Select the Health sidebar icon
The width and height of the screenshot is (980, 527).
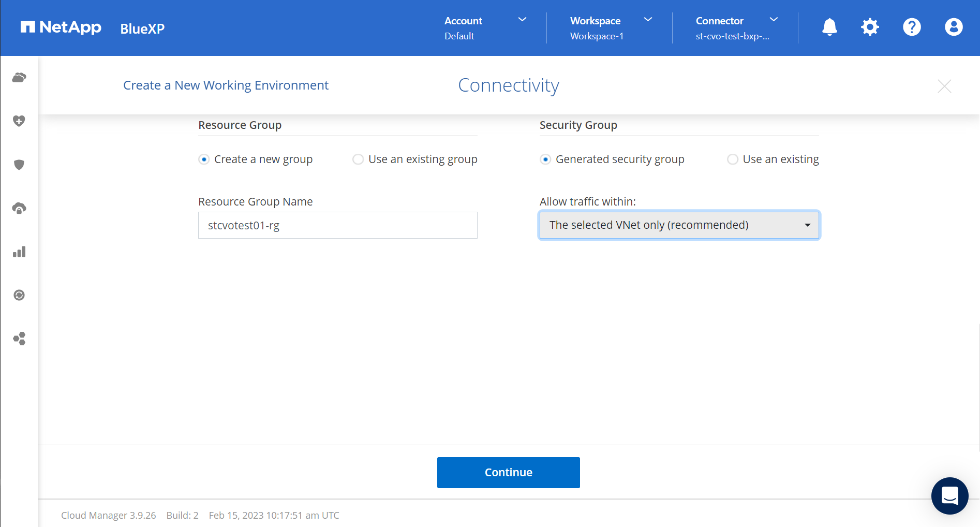pos(19,121)
